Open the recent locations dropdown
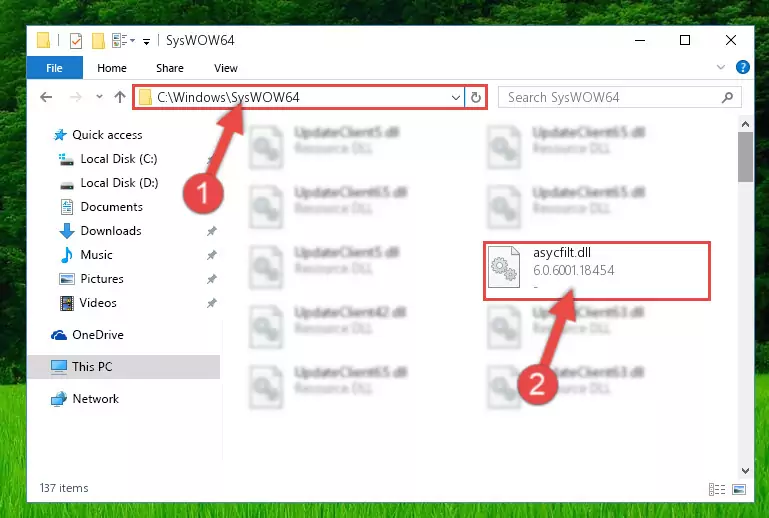 99,97
